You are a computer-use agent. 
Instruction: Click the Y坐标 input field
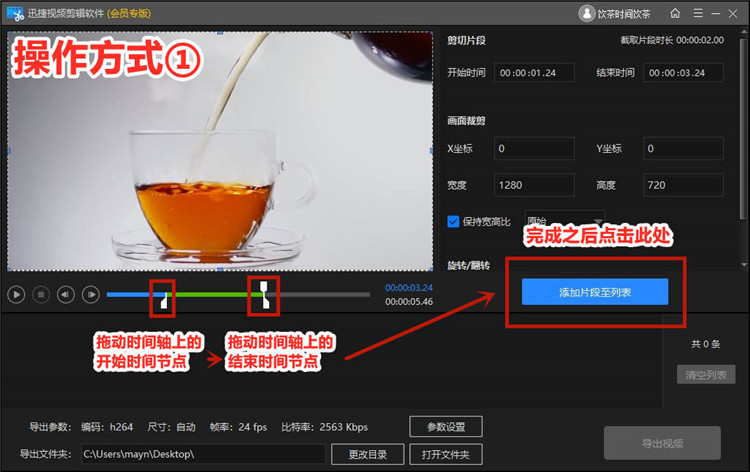point(683,148)
